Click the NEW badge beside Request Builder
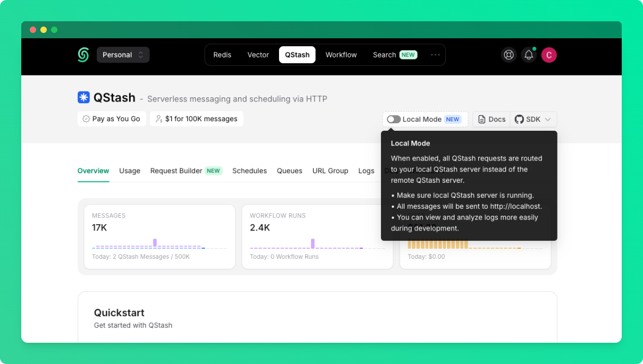The width and height of the screenshot is (643, 364). click(x=214, y=171)
